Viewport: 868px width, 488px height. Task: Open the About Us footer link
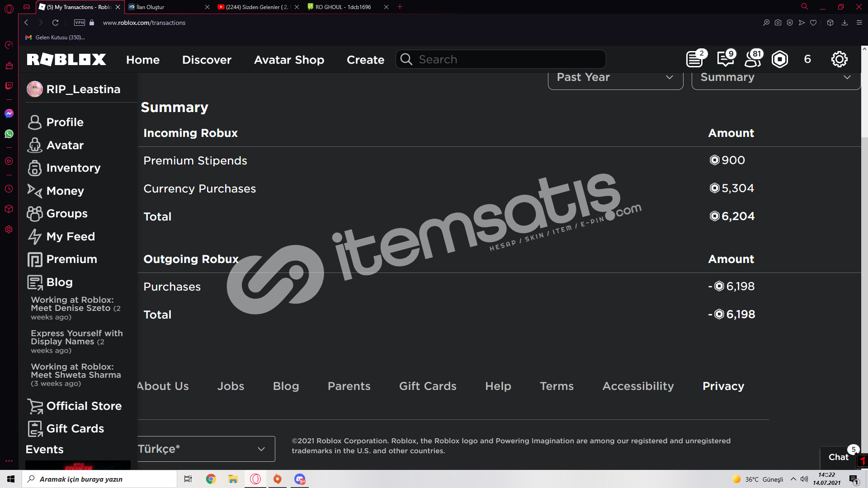coord(163,386)
